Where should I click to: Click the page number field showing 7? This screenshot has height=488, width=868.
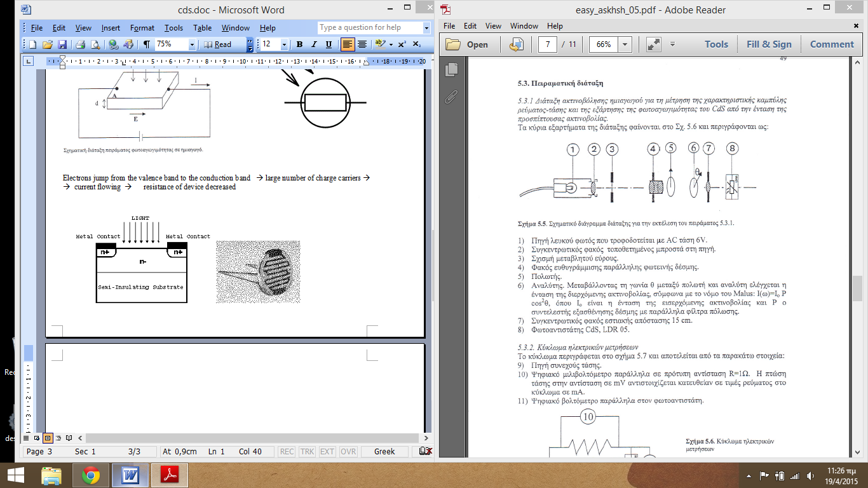point(547,44)
